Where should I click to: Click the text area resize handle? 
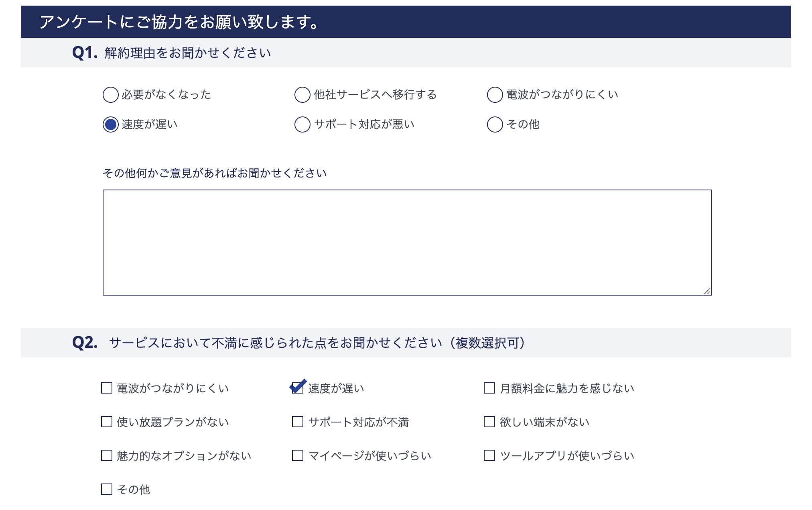point(707,292)
